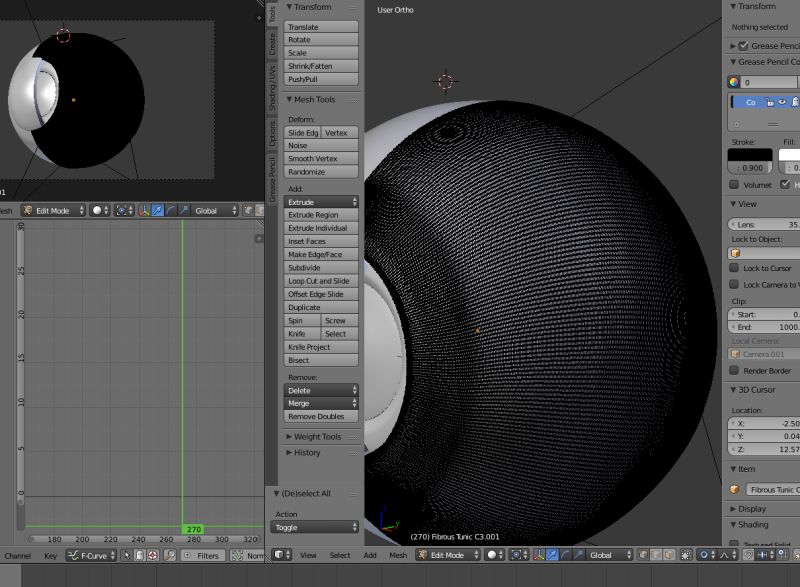800x587 pixels.
Task: Click the Fibrous Tunic name field
Action: (x=773, y=489)
